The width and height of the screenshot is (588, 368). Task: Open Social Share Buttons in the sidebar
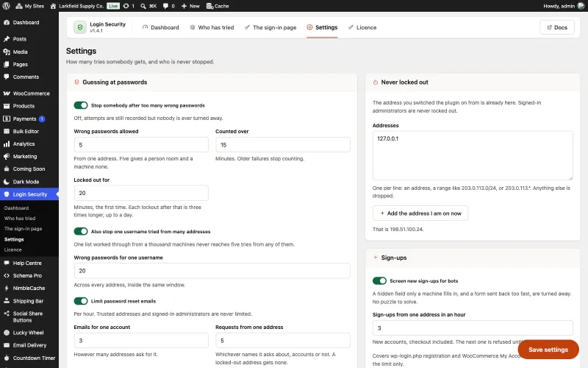(x=29, y=317)
